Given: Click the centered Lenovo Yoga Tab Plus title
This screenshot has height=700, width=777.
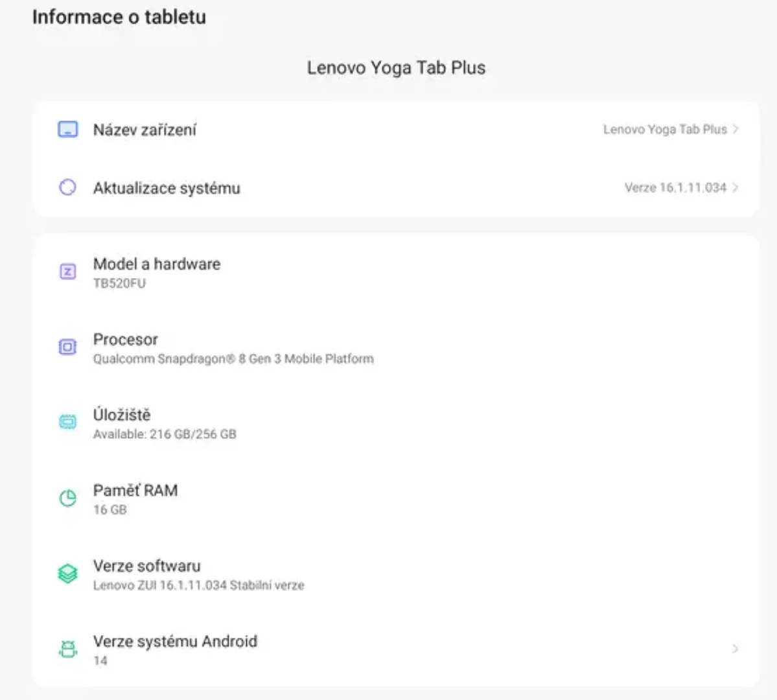Looking at the screenshot, I should pos(396,67).
